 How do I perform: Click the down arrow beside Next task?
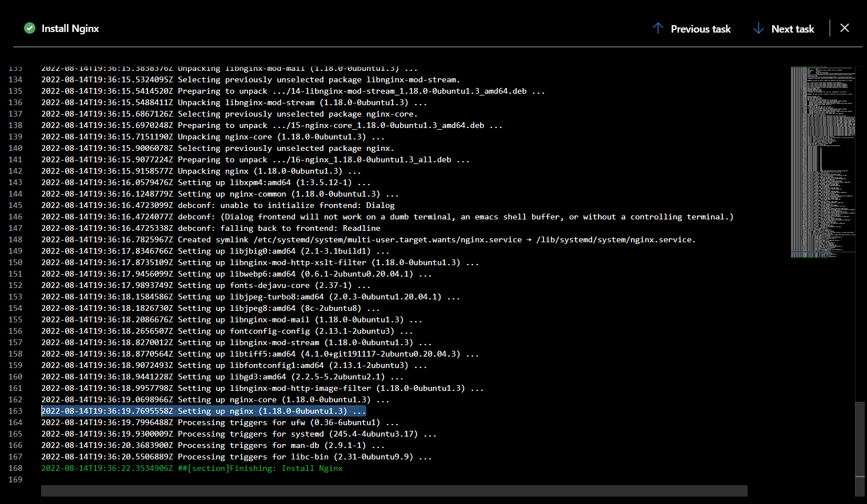point(758,28)
